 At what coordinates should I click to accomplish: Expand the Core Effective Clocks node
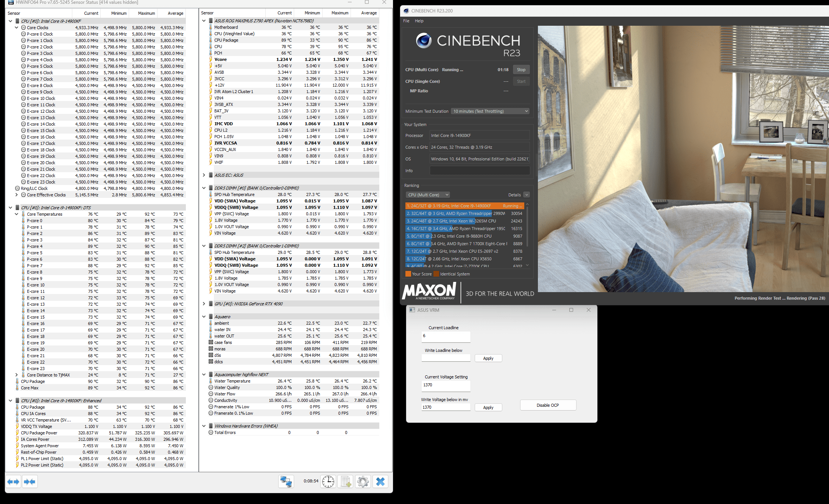tap(17, 195)
